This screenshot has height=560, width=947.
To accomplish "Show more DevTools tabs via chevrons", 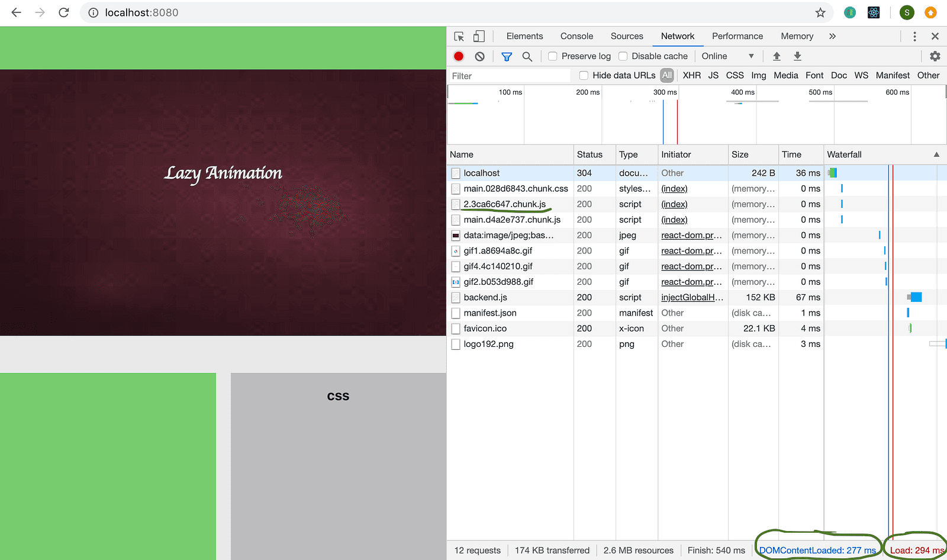I will coord(832,36).
